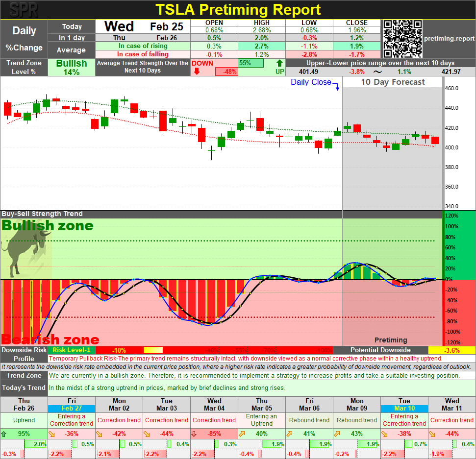Click the 460.0 price axis label
This screenshot has width=476, height=459.
click(451, 88)
